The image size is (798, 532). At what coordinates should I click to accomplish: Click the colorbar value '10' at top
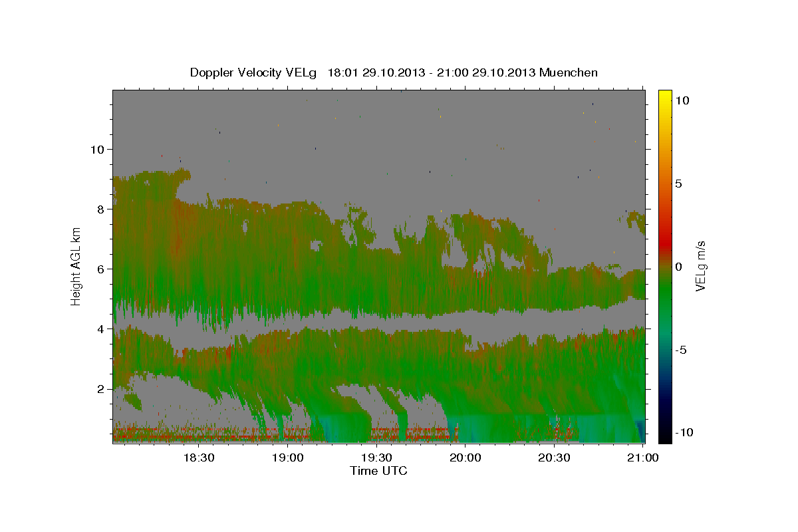coord(682,100)
